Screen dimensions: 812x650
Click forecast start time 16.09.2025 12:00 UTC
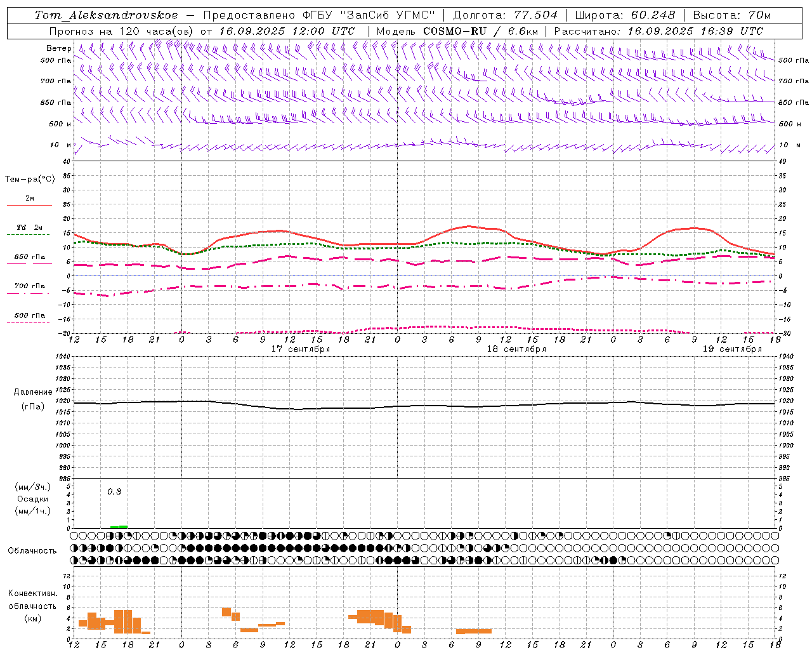click(287, 30)
